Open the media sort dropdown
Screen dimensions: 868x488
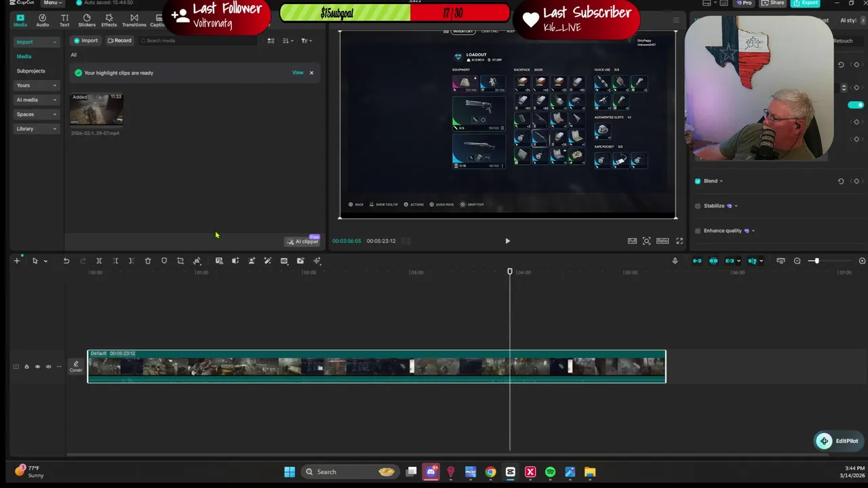click(288, 41)
